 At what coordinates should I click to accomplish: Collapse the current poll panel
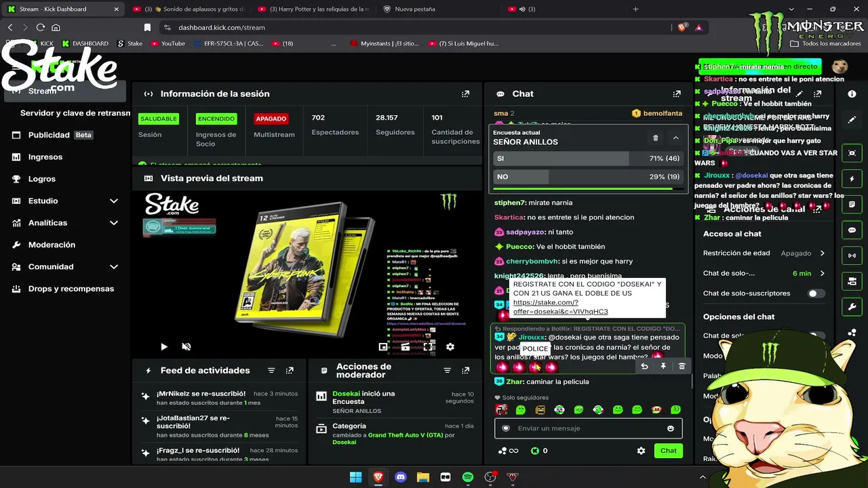click(x=675, y=138)
